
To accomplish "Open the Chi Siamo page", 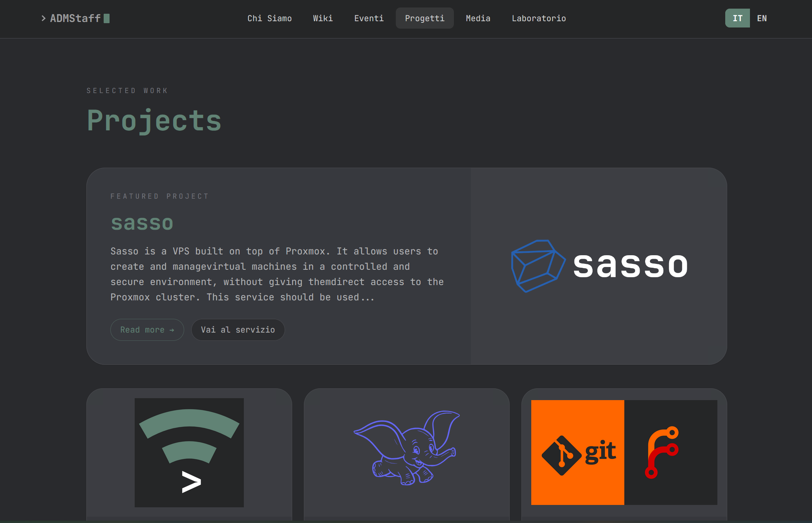I will [x=269, y=18].
